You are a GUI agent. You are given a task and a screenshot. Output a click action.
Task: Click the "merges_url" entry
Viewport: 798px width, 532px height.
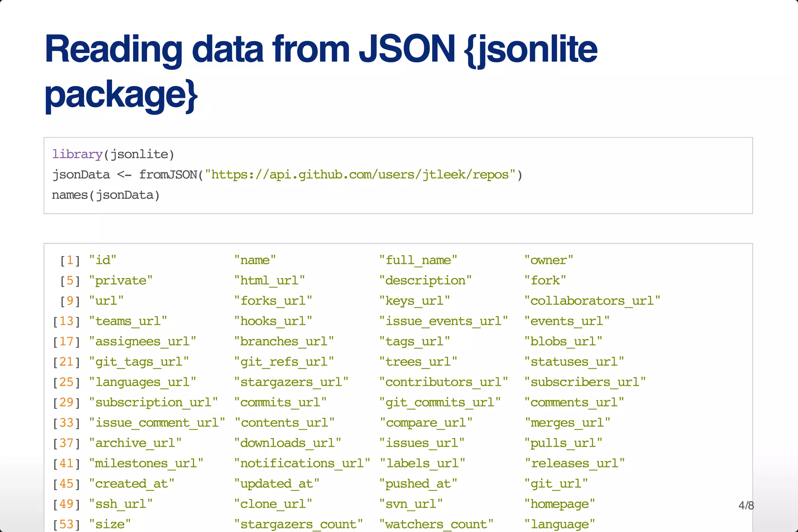tap(567, 423)
